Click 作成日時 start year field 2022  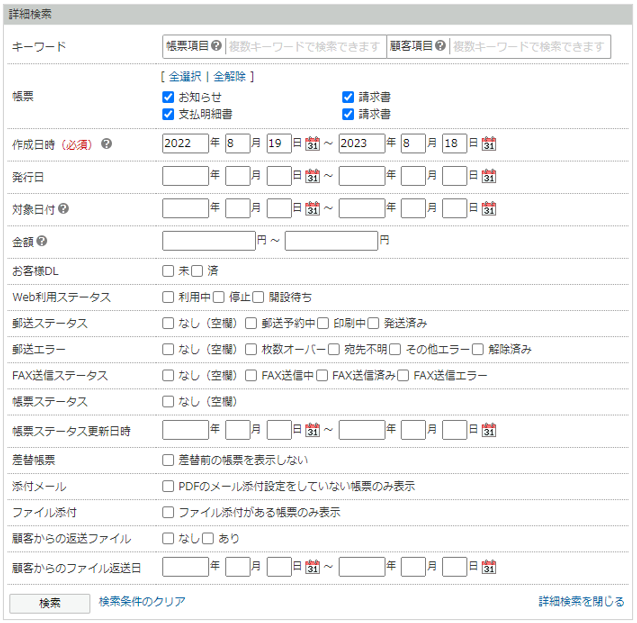click(x=185, y=143)
